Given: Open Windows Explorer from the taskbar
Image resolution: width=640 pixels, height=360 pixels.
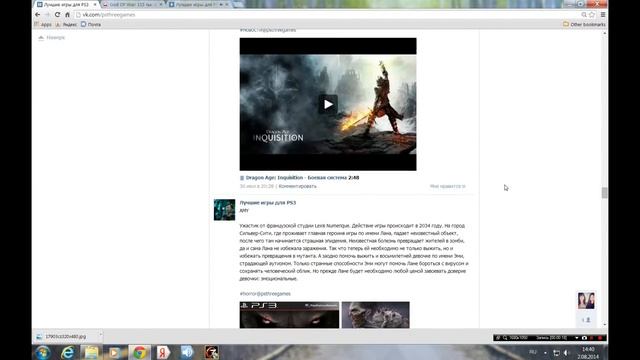Looking at the screenshot, I should (x=91, y=352).
